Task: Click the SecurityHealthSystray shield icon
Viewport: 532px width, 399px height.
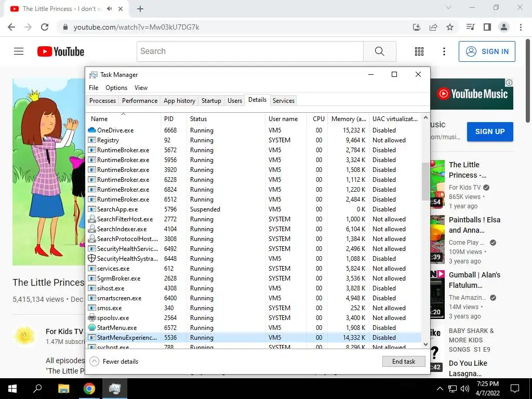Action: pyautogui.click(x=91, y=258)
